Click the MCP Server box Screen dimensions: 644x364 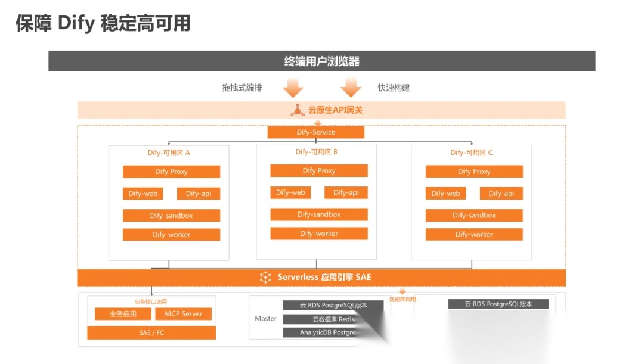coord(183,314)
